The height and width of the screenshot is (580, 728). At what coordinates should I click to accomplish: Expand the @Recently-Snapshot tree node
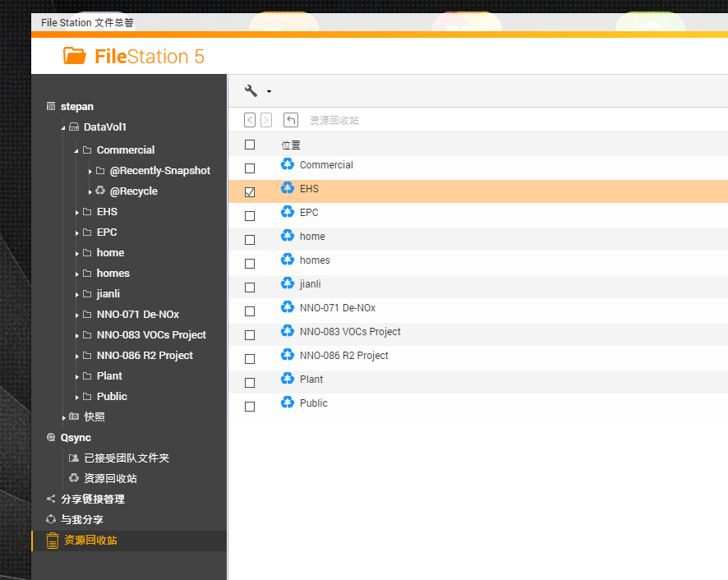(90, 172)
